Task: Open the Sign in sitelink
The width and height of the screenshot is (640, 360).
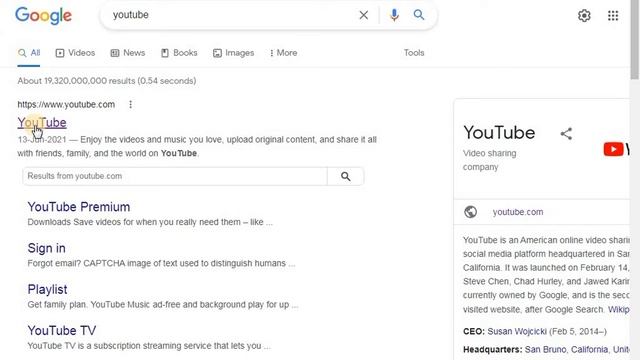Action: [x=47, y=248]
